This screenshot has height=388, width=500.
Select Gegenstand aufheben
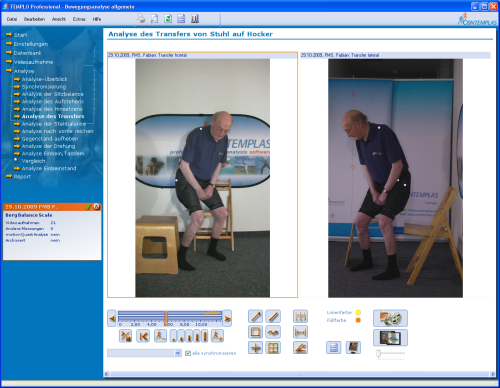(50, 139)
